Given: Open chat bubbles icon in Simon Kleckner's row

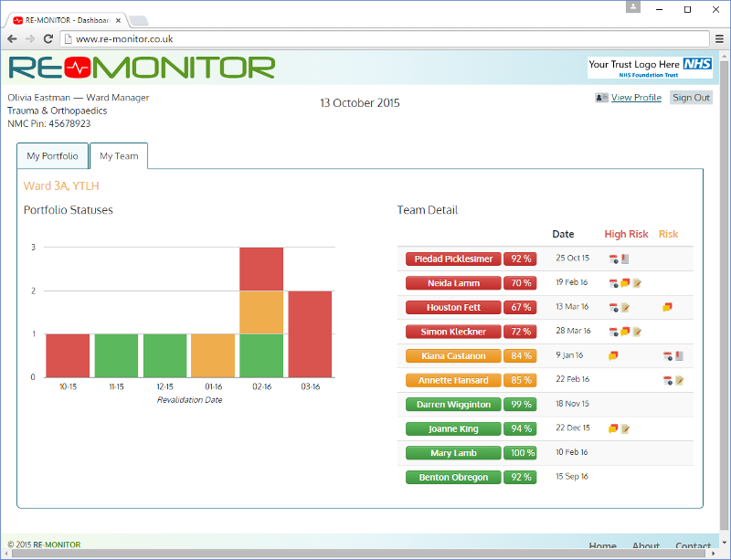Looking at the screenshot, I should point(625,332).
